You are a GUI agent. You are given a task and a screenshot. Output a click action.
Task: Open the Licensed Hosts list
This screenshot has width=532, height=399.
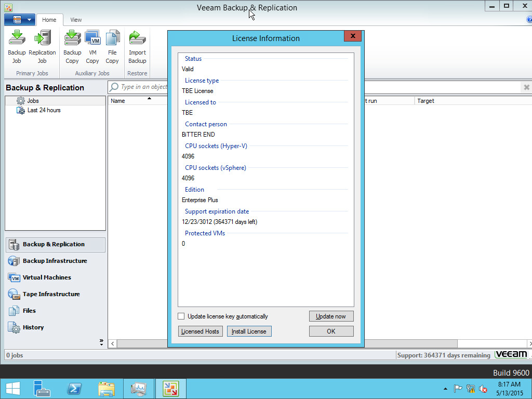pos(200,331)
